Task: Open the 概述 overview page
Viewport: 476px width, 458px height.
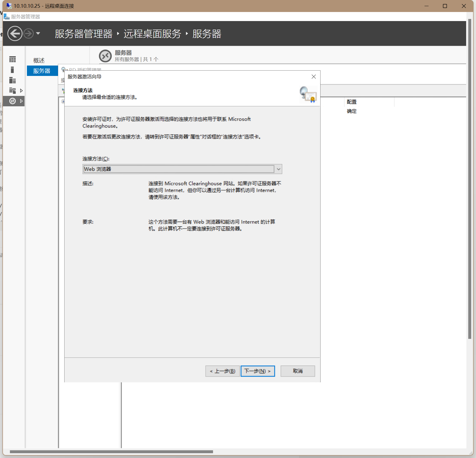Action: [39, 60]
